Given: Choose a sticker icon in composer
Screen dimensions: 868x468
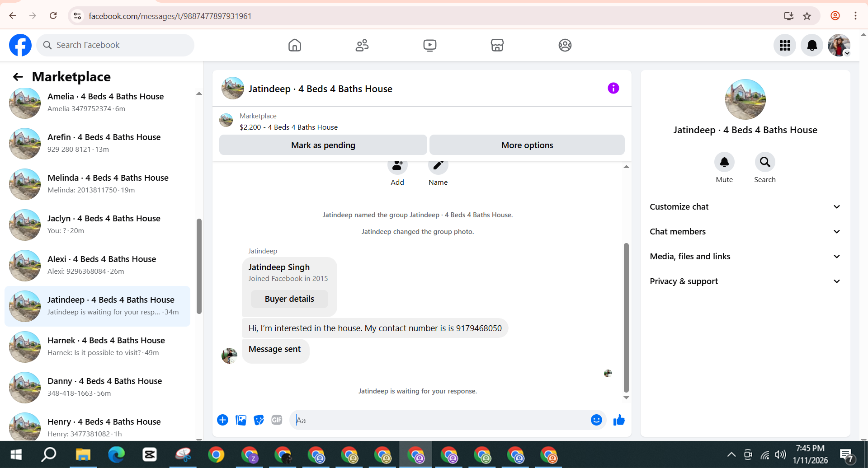Looking at the screenshot, I should tap(259, 420).
